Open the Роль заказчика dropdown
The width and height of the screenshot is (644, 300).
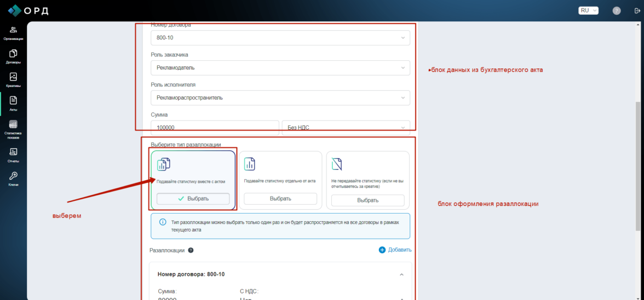point(280,68)
